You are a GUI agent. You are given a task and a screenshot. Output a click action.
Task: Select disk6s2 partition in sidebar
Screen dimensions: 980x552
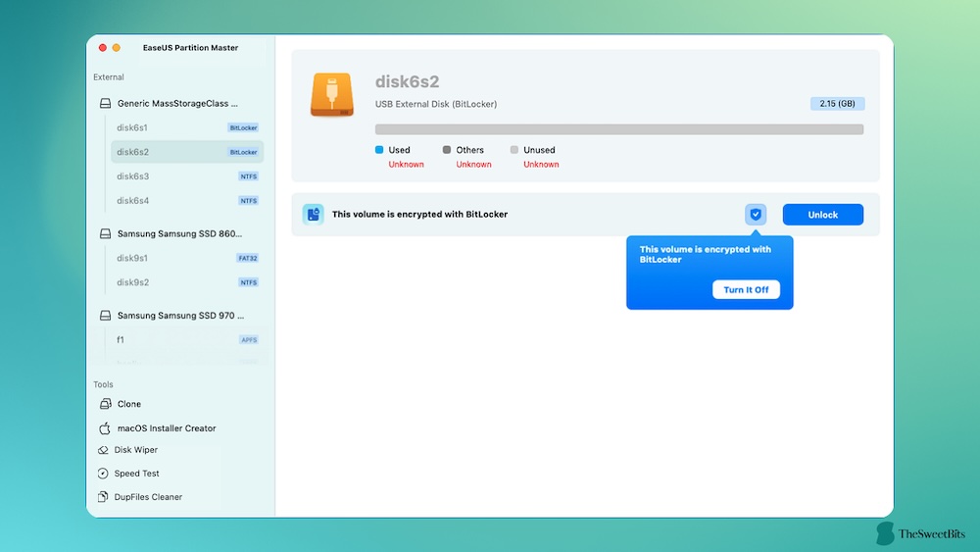187,152
